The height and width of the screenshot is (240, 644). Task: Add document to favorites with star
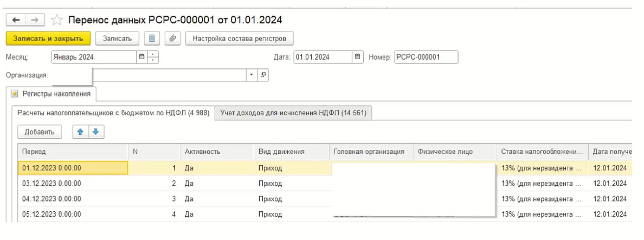[57, 20]
